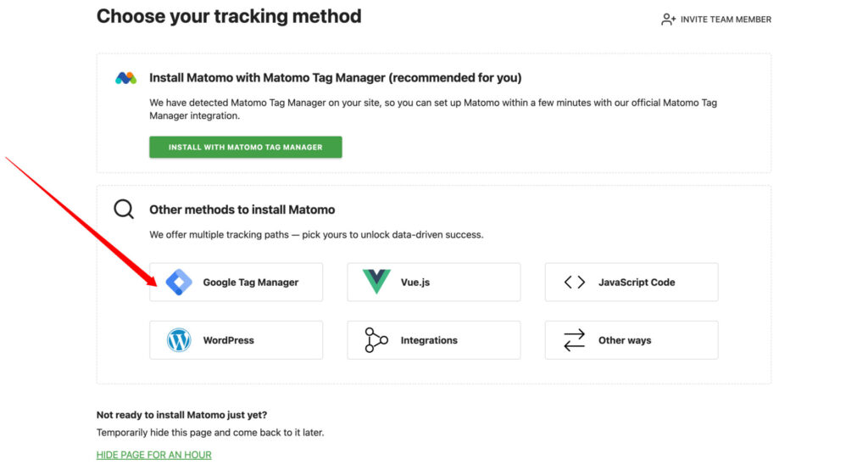Select the Vue.js label text
Image resolution: width=868 pixels, height=476 pixels.
(415, 283)
